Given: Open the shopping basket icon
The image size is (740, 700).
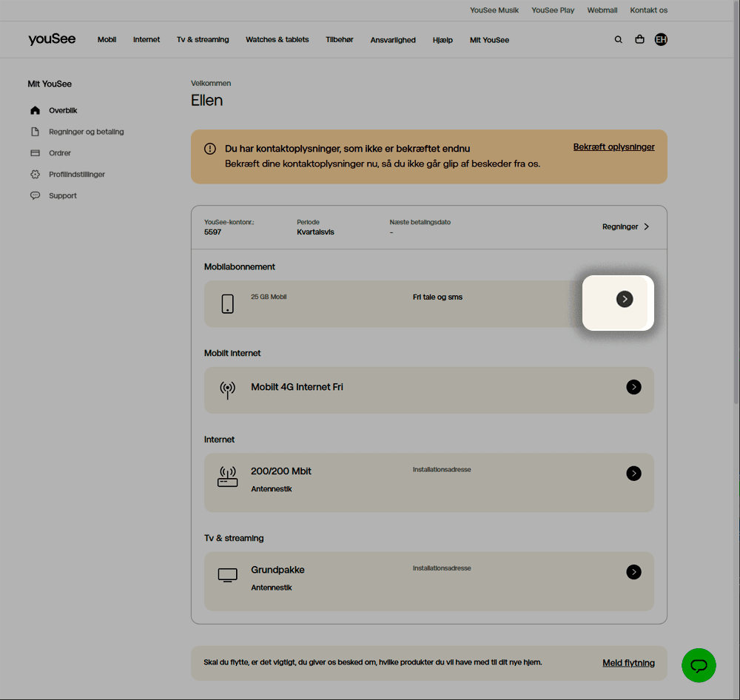Looking at the screenshot, I should tap(639, 40).
